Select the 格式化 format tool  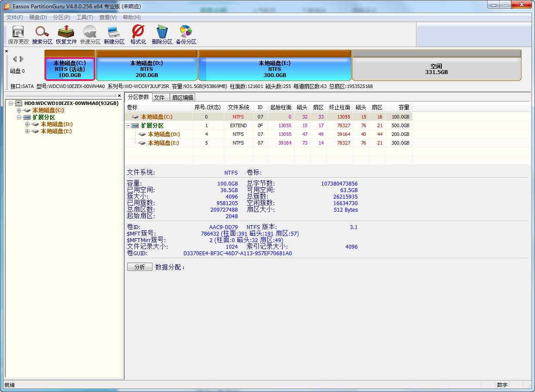(138, 34)
